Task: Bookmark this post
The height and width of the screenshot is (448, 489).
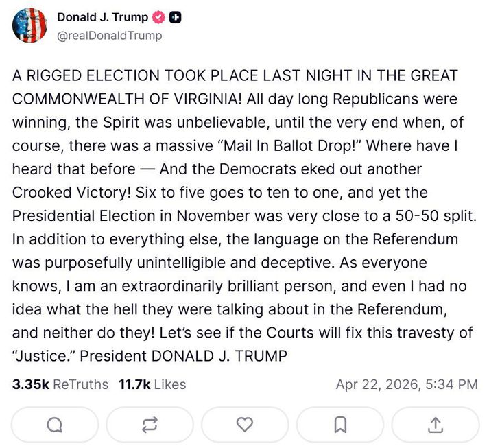Action: [x=340, y=425]
